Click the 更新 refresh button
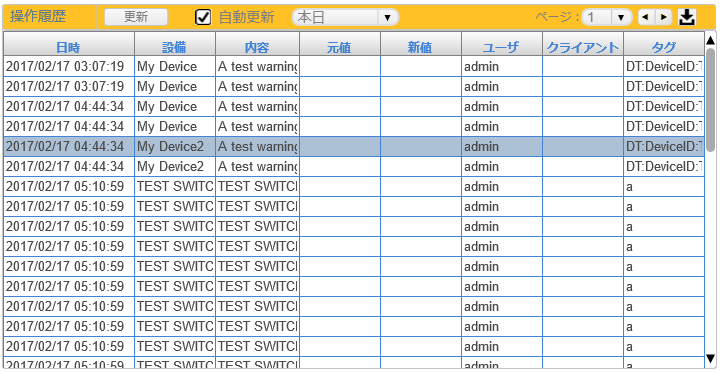 pyautogui.click(x=136, y=17)
